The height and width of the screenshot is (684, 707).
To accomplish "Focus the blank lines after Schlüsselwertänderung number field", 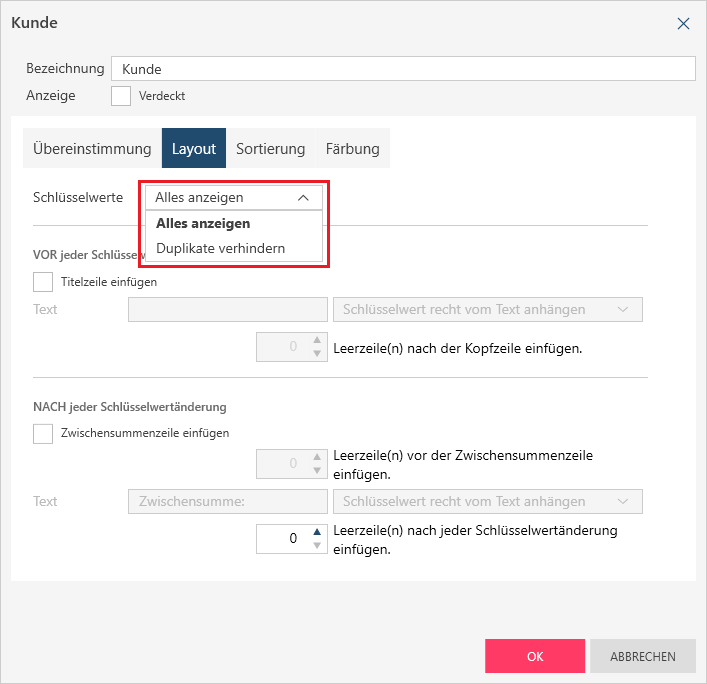I will (x=282, y=538).
